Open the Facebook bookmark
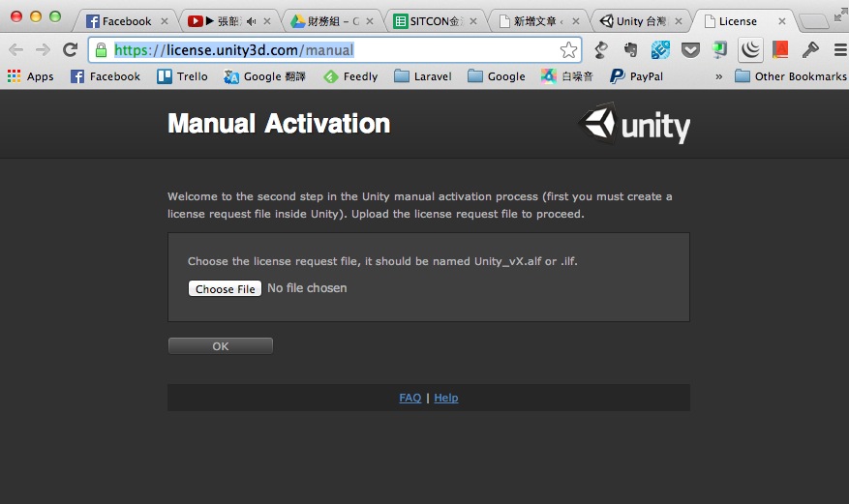 (106, 76)
